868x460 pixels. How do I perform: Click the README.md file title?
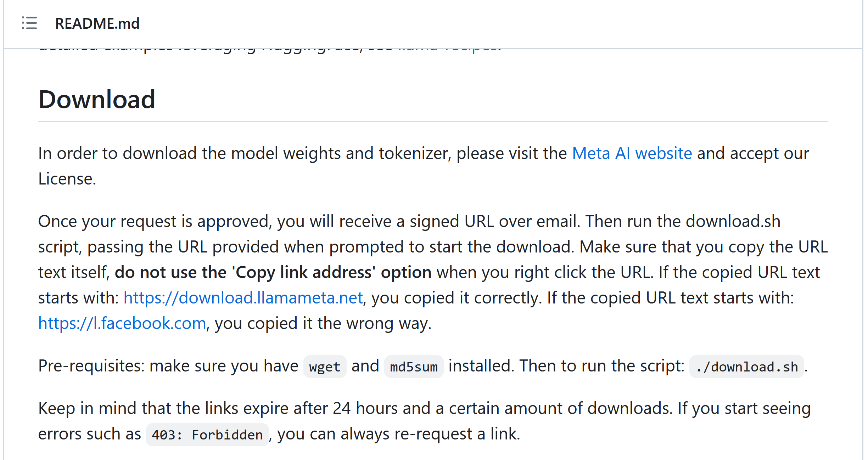click(97, 24)
